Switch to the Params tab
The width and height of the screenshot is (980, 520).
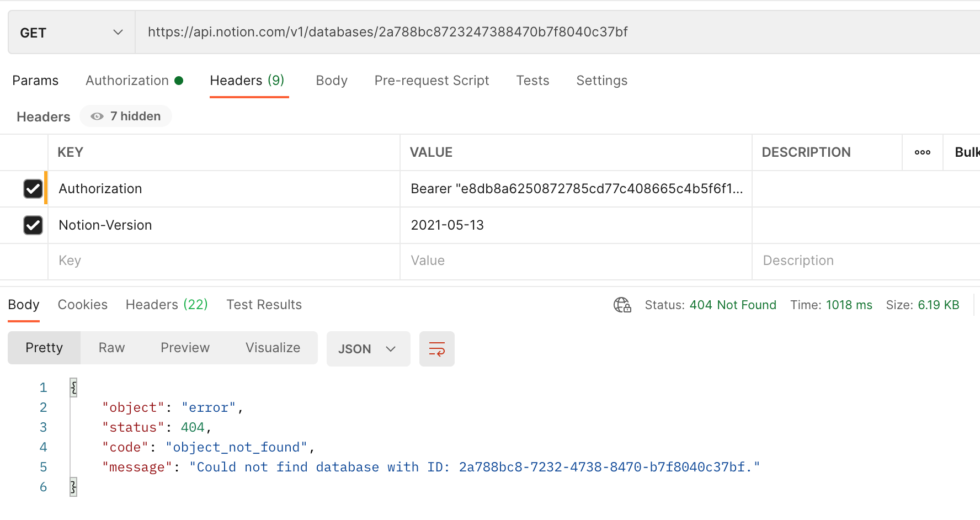point(35,81)
